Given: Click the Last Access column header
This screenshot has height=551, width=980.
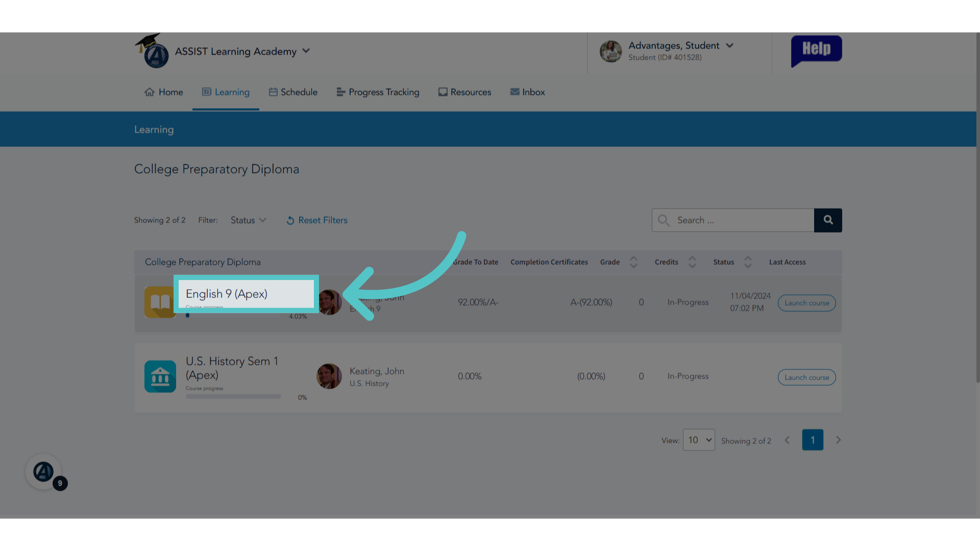Looking at the screenshot, I should [x=787, y=262].
